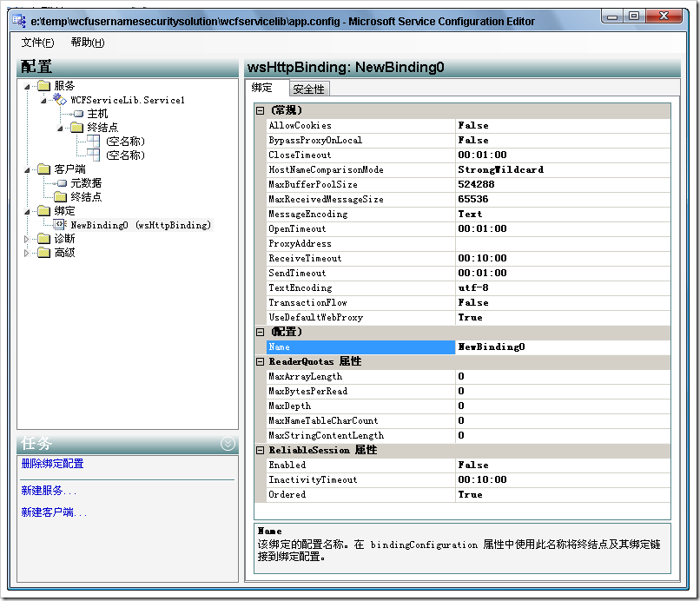Viewport: 700px width, 601px height.
Task: Click the empty ProxyAddress value field
Action: [563, 243]
